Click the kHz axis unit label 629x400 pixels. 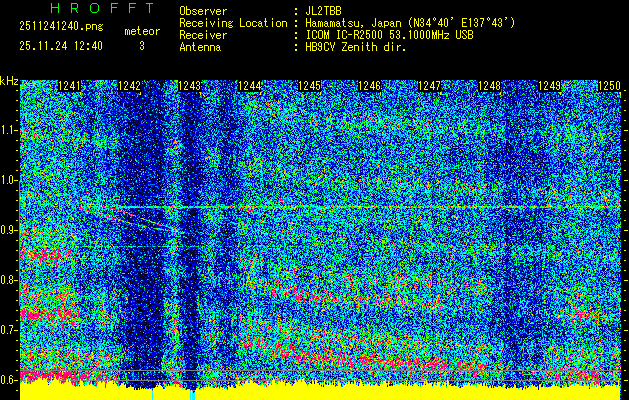pos(9,81)
